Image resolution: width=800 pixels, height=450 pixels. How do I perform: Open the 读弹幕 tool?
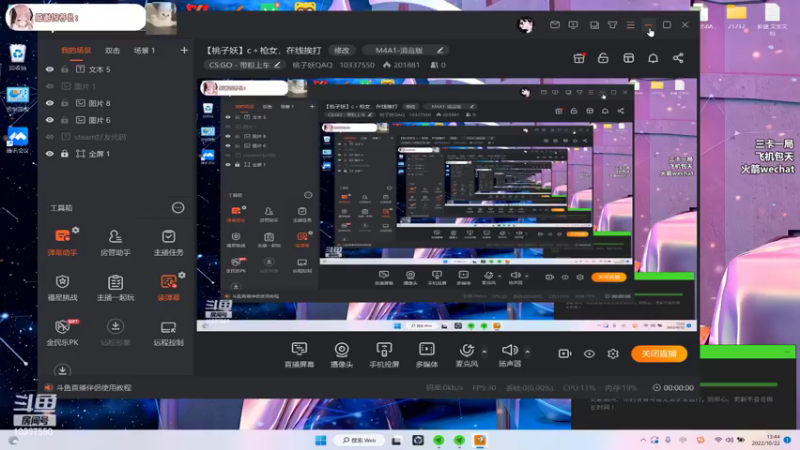point(168,287)
